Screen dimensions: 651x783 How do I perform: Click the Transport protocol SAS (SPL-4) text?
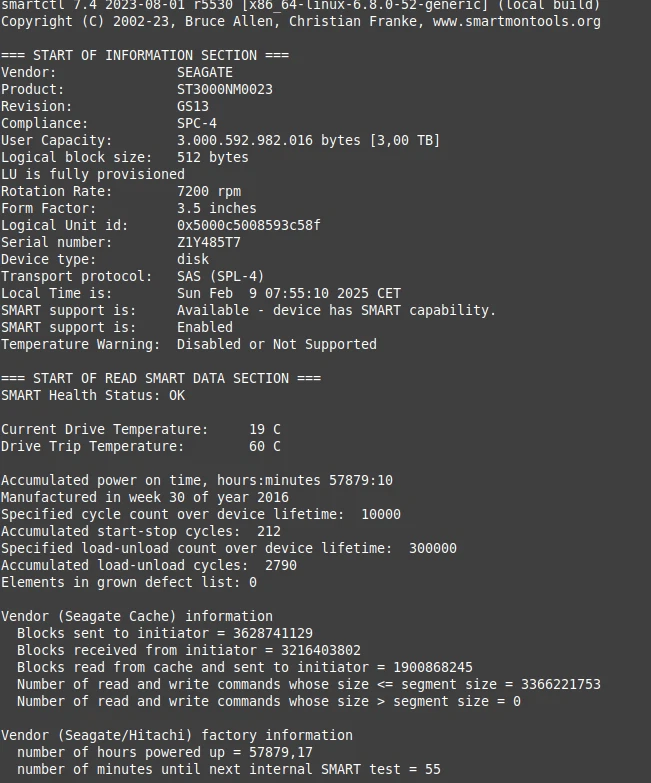[x=221, y=277]
